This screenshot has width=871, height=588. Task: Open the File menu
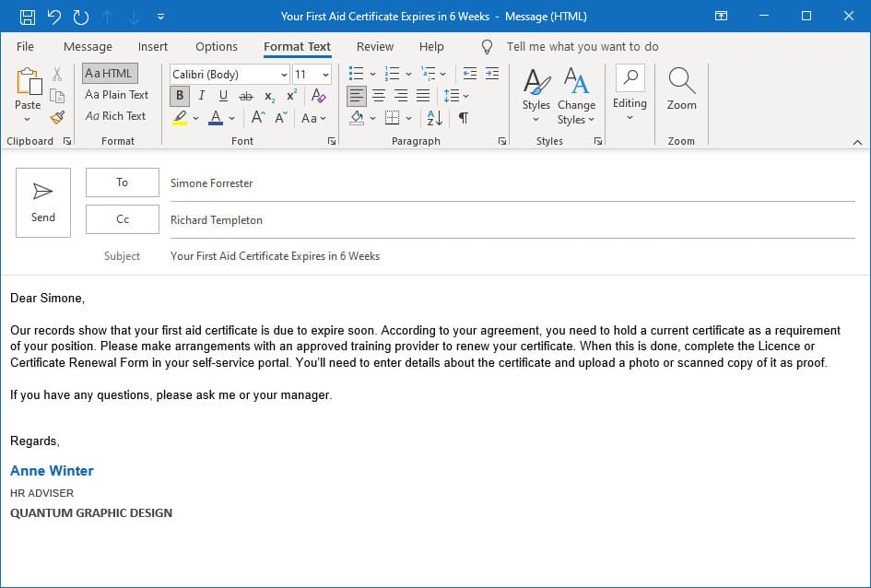tap(25, 47)
